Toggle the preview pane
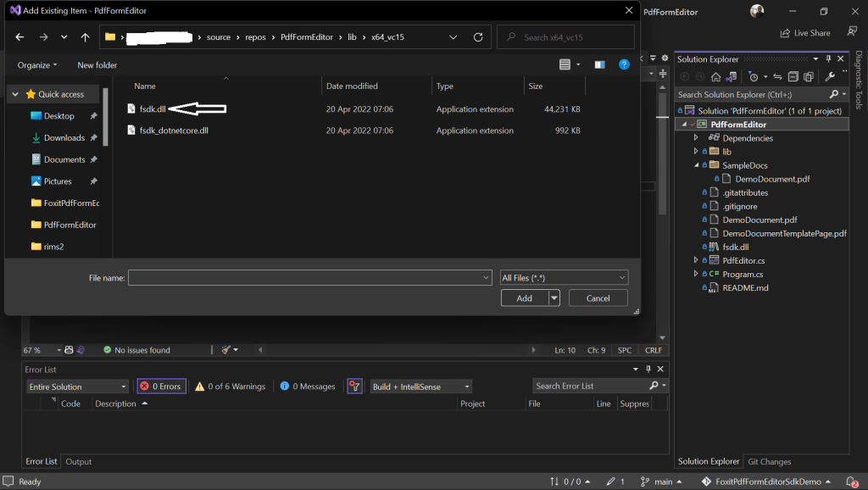Viewport: 868px width, 490px height. coord(599,64)
